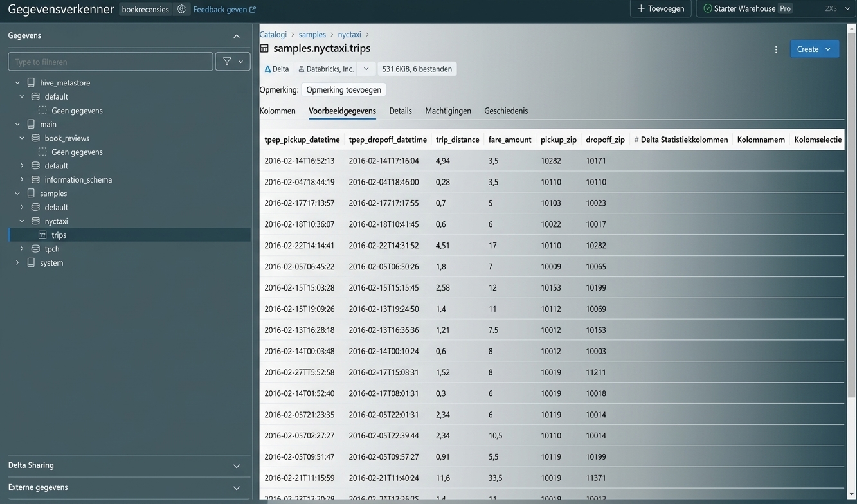The height and width of the screenshot is (504, 857).
Task: Collapse the hive_metastore tree node
Action: pos(17,83)
